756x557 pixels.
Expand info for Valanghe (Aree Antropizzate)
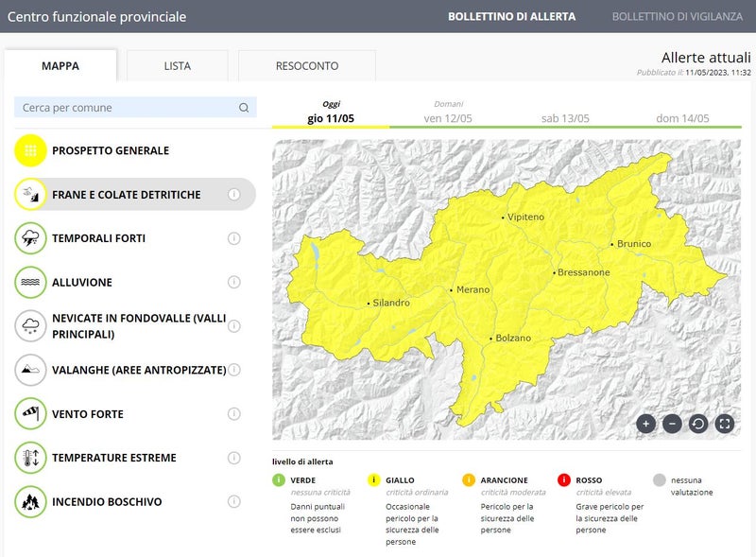point(234,370)
